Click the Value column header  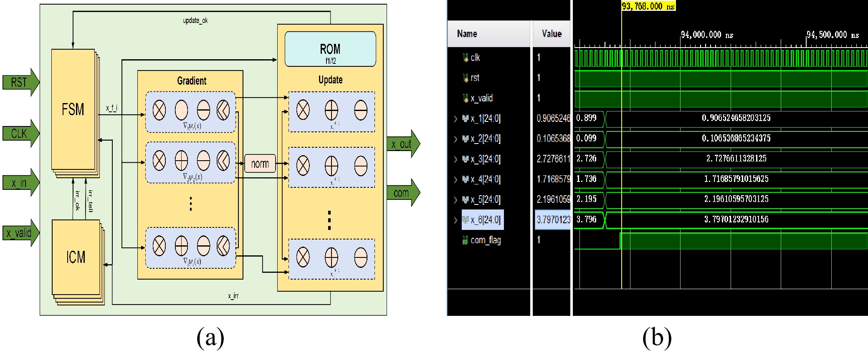pos(552,34)
